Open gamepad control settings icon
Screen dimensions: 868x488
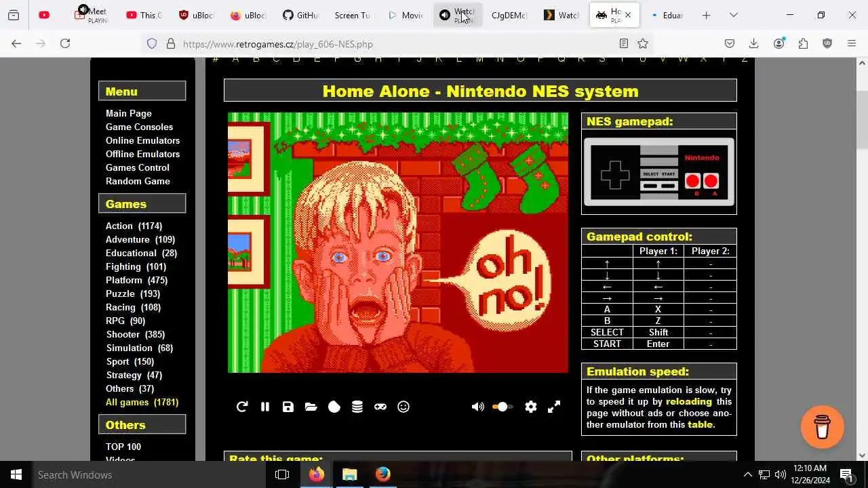pyautogui.click(x=380, y=407)
